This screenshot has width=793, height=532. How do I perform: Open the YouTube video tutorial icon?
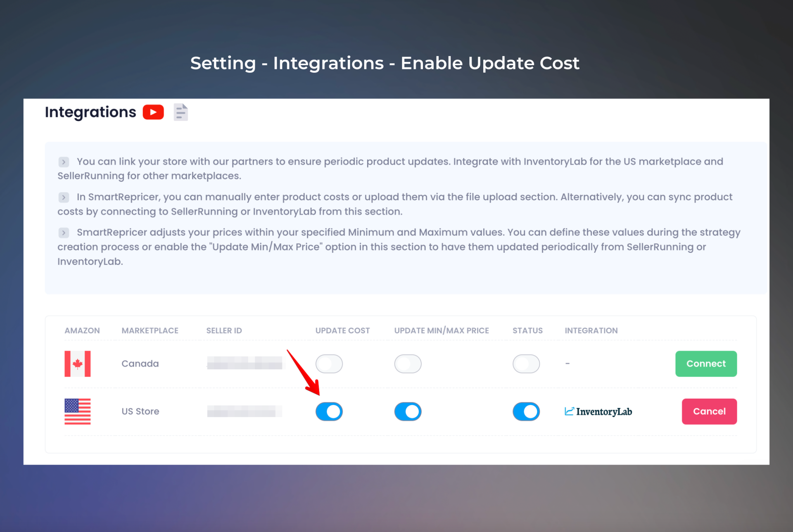click(153, 112)
